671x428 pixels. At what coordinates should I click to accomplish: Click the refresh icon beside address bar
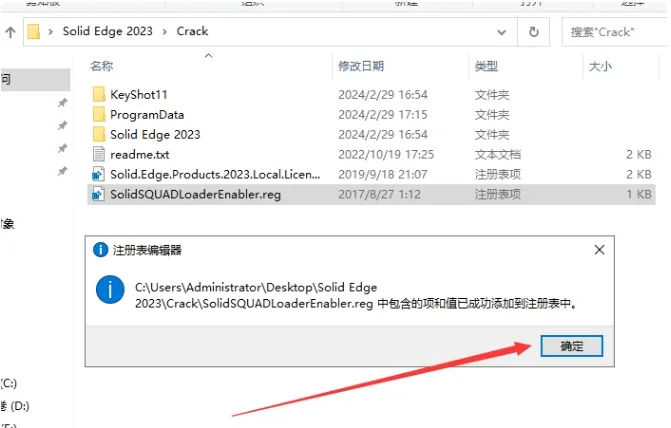tap(534, 32)
